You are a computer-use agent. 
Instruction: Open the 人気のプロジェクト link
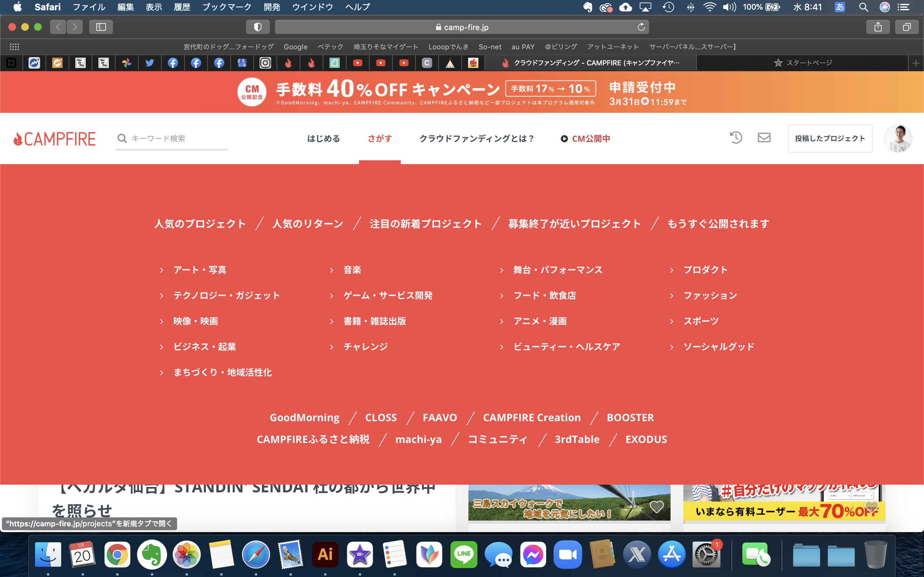200,224
